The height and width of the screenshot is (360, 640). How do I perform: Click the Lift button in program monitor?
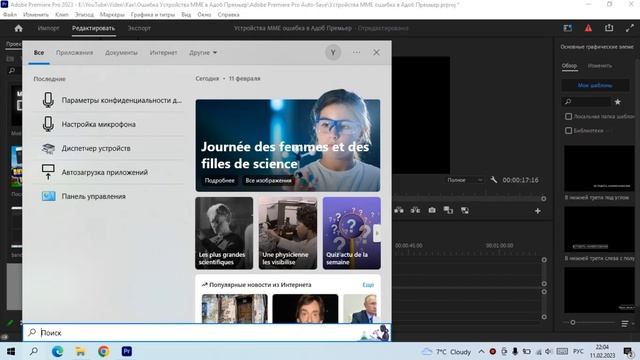[x=399, y=210]
